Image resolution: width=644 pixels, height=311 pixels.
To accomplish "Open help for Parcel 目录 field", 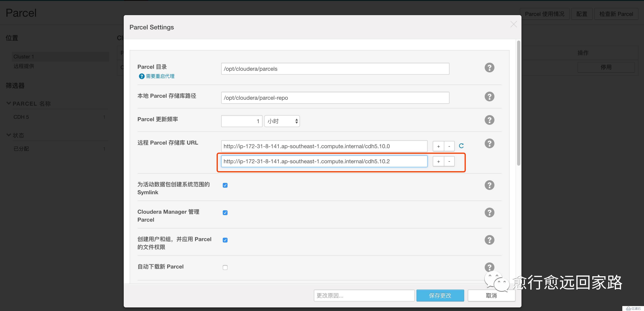I will click(x=489, y=67).
